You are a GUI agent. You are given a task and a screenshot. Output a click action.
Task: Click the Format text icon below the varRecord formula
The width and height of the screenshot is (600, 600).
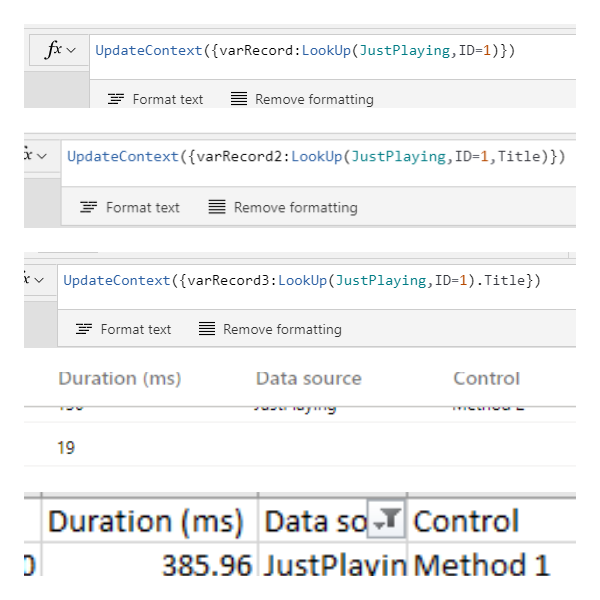pyautogui.click(x=116, y=99)
